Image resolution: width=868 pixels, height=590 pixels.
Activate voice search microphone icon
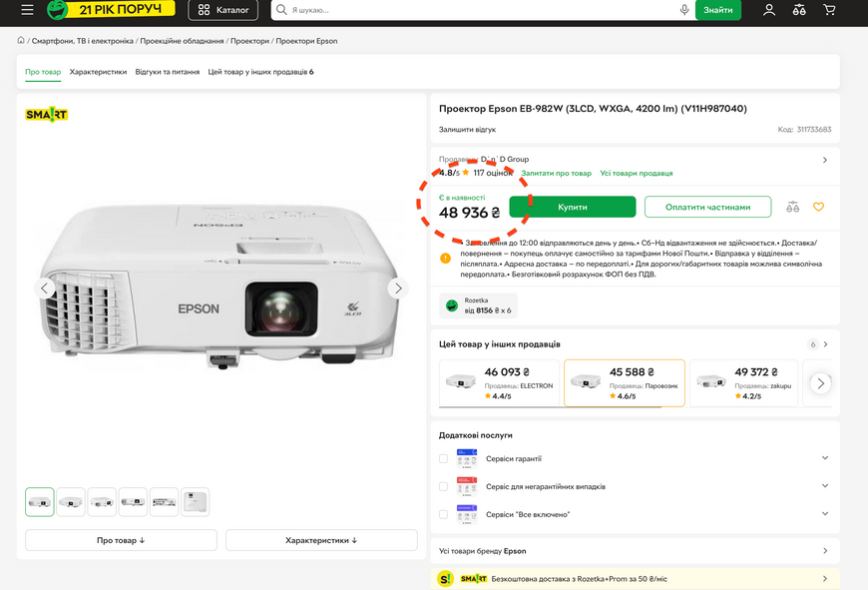point(684,10)
